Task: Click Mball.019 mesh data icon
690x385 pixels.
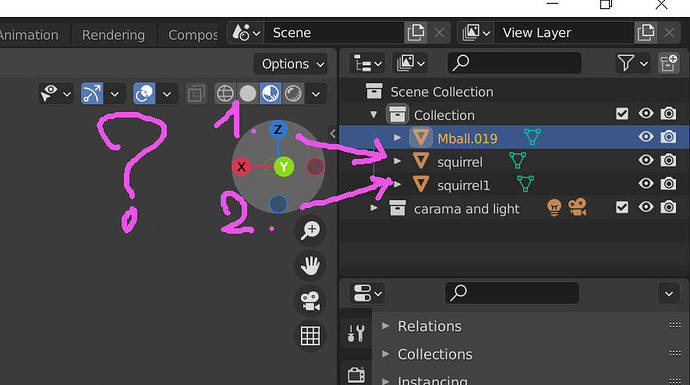Action: pos(532,137)
